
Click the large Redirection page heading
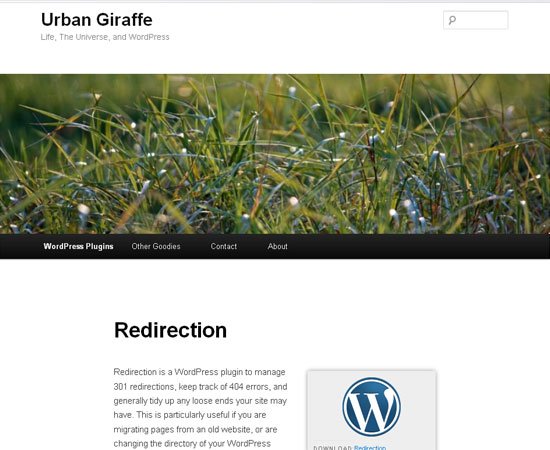(170, 330)
